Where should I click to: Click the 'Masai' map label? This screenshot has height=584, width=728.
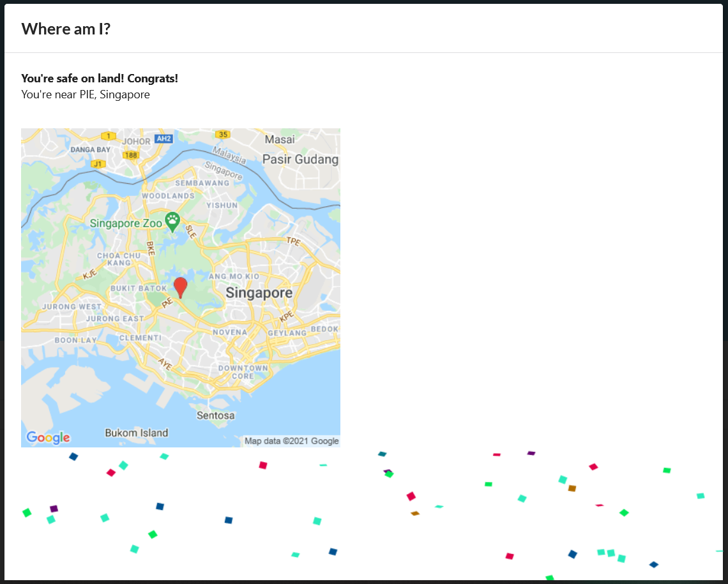coord(280,139)
